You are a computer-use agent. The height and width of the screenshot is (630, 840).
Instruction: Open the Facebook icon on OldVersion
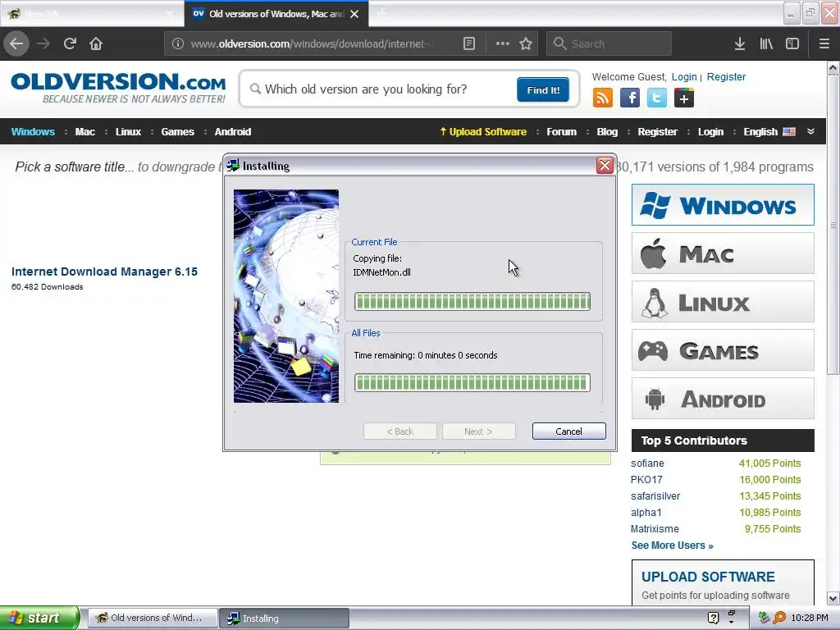(x=630, y=98)
